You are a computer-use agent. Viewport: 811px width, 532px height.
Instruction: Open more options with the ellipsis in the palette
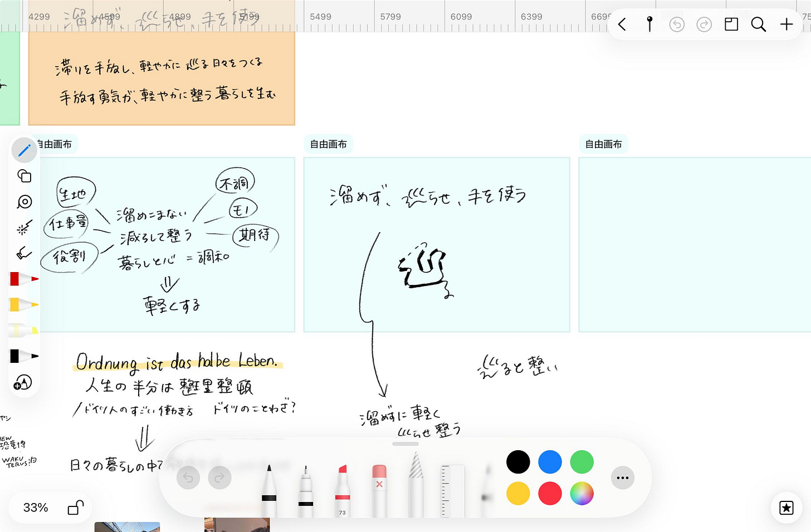[622, 477]
